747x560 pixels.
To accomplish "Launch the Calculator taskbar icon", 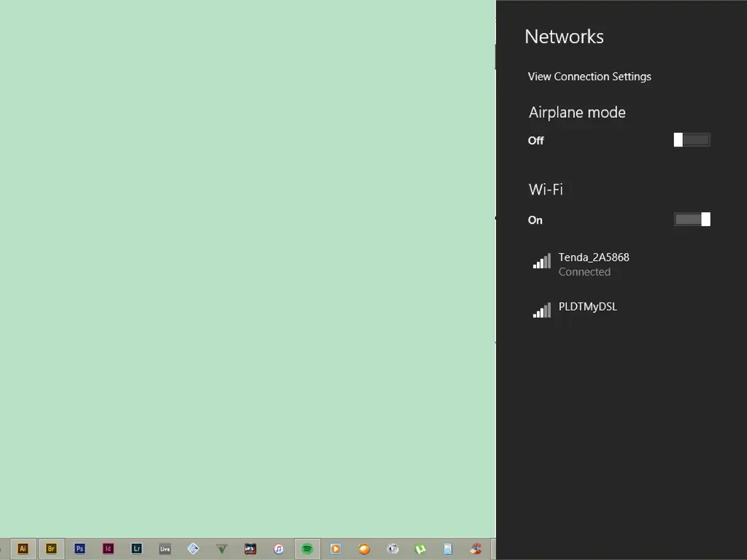I will tap(448, 549).
